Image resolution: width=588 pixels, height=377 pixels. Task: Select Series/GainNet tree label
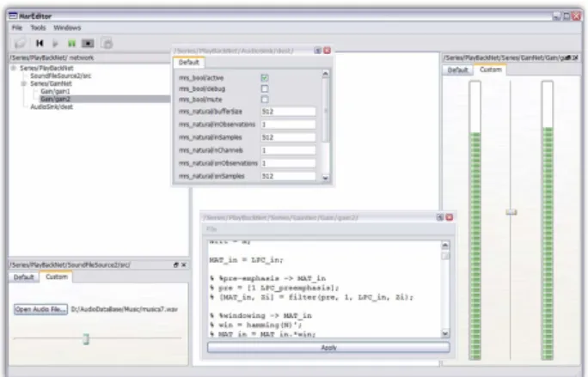pos(51,83)
